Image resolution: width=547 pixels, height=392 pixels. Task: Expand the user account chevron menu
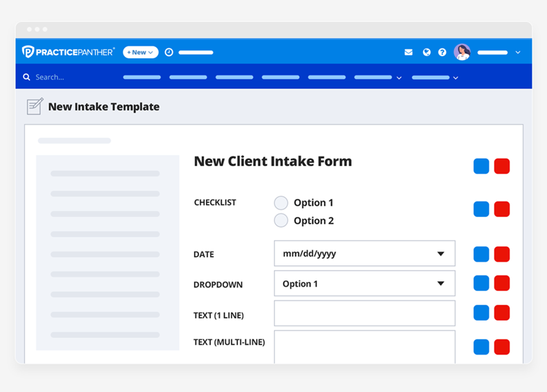tap(518, 53)
